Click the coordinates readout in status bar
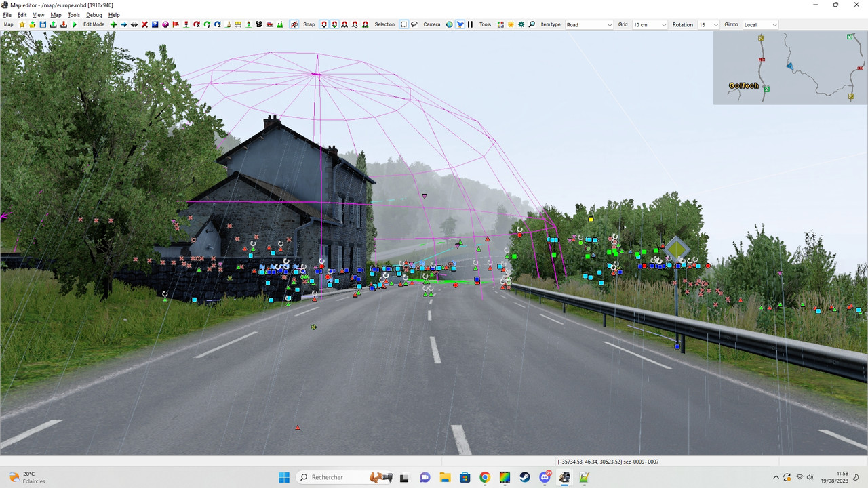The height and width of the screenshot is (488, 868). (608, 462)
